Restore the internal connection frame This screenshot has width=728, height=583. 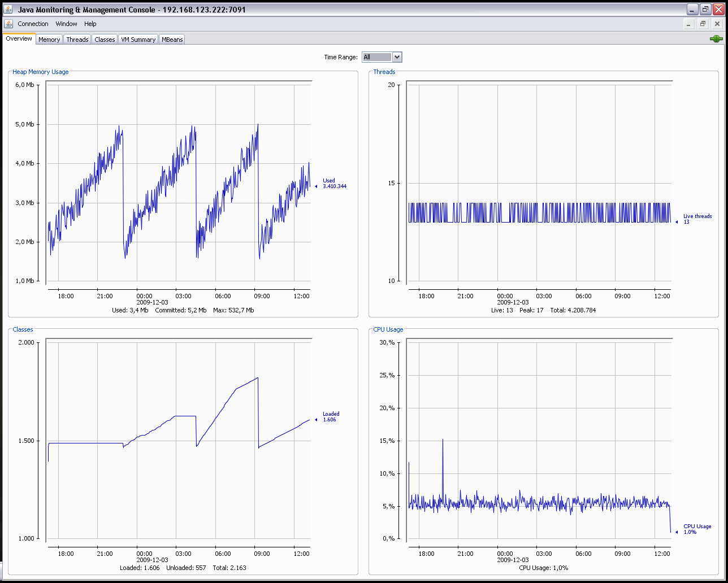click(703, 24)
